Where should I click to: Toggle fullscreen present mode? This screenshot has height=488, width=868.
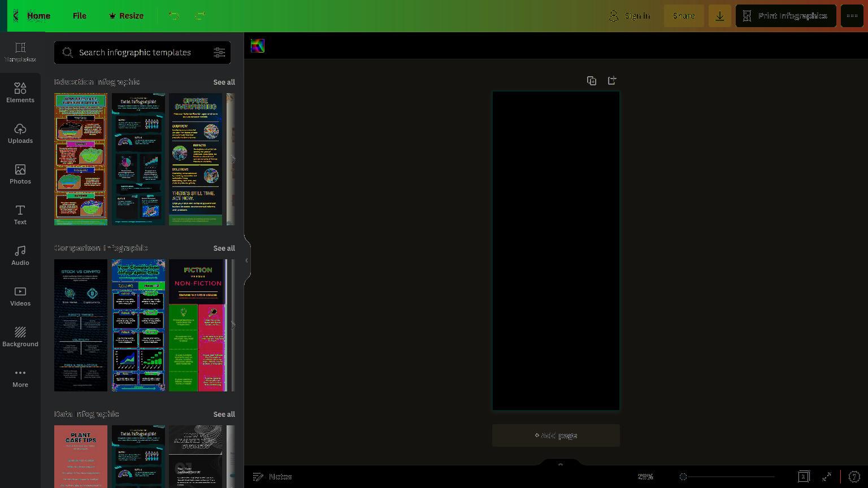(x=827, y=477)
